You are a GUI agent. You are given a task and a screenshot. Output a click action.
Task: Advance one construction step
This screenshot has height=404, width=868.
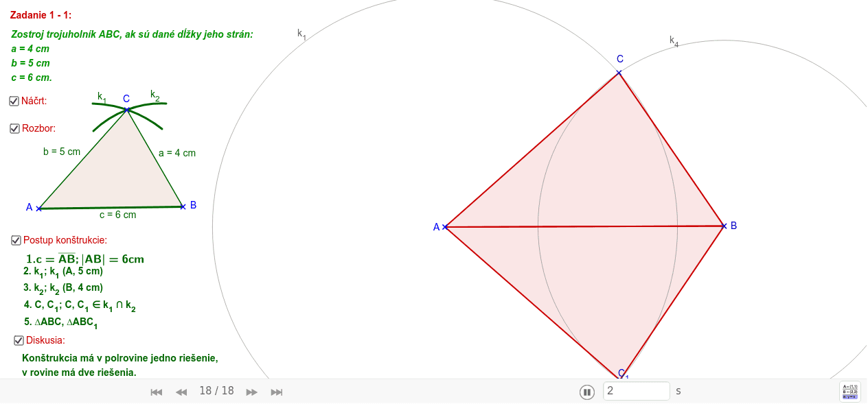252,392
